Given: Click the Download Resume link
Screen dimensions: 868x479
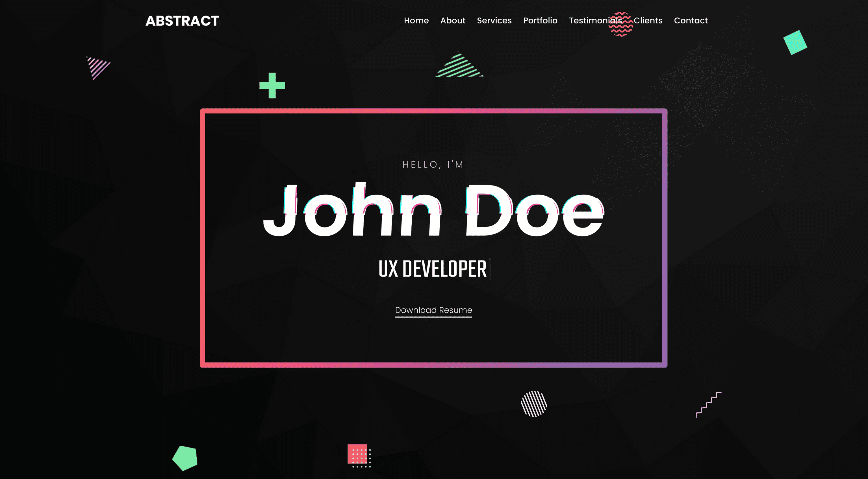Looking at the screenshot, I should pos(433,310).
